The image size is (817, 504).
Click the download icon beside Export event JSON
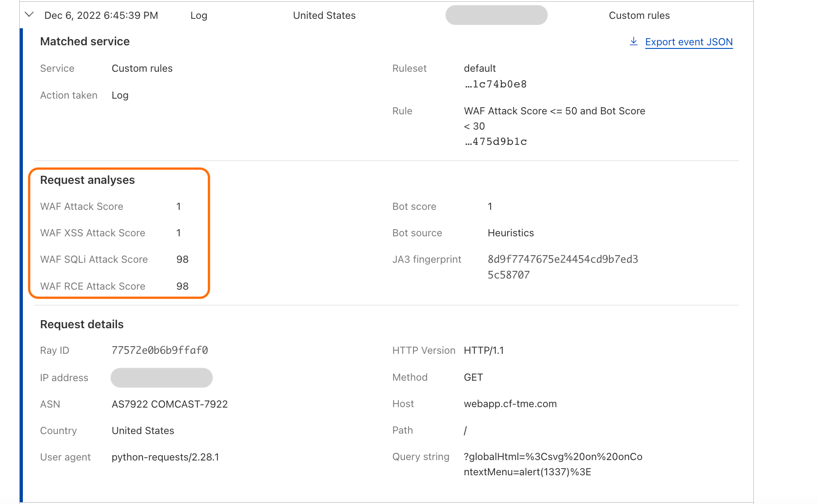[634, 41]
